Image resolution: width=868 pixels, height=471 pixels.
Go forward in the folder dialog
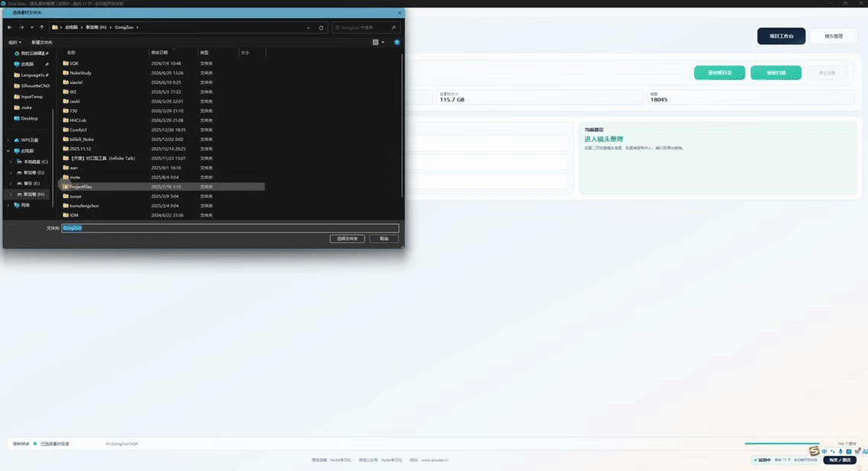21,27
